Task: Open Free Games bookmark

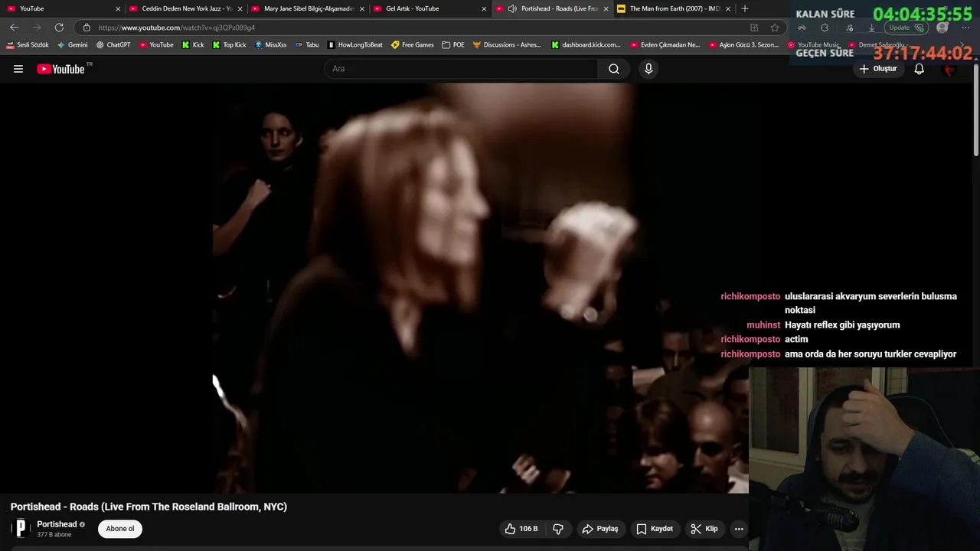Action: (413, 44)
